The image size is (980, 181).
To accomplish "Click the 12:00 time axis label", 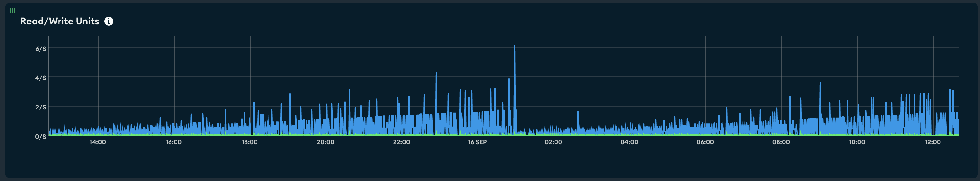I will [x=933, y=142].
